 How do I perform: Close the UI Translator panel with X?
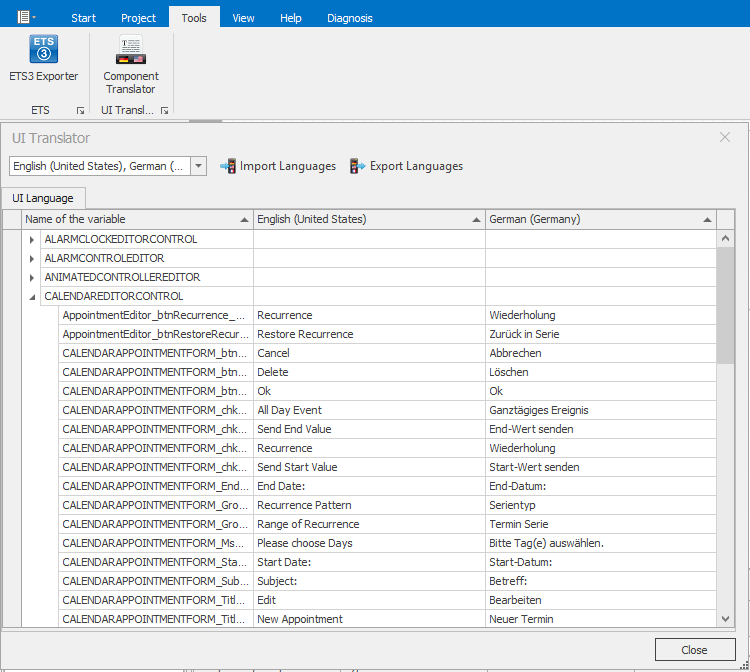(725, 137)
